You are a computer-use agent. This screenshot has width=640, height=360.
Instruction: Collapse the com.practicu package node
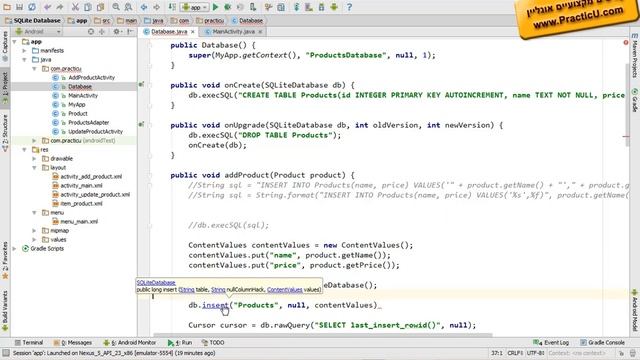pyautogui.click(x=34, y=69)
